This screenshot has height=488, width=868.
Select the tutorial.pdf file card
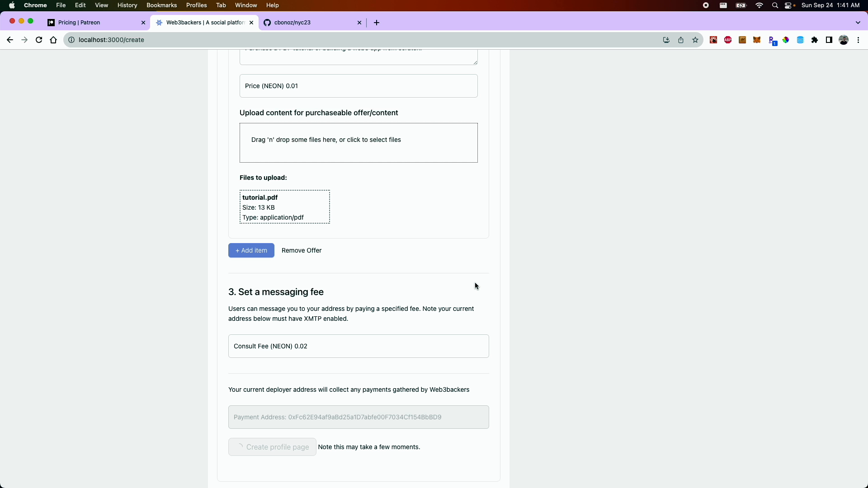click(285, 207)
